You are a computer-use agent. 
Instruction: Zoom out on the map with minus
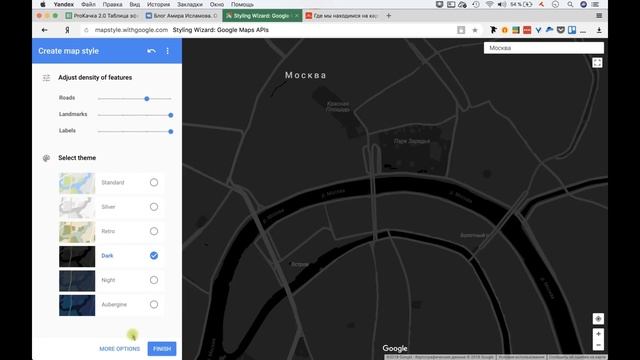(x=598, y=345)
